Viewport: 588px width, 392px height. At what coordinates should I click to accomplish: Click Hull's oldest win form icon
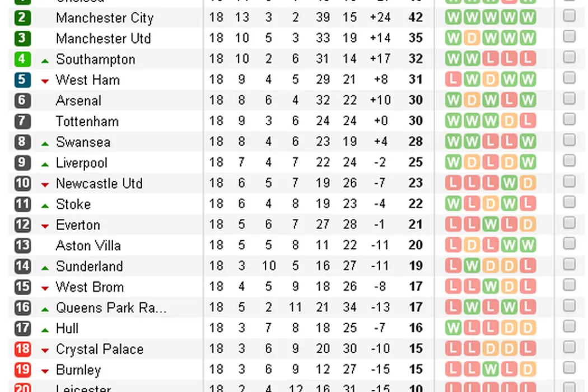[x=453, y=329]
